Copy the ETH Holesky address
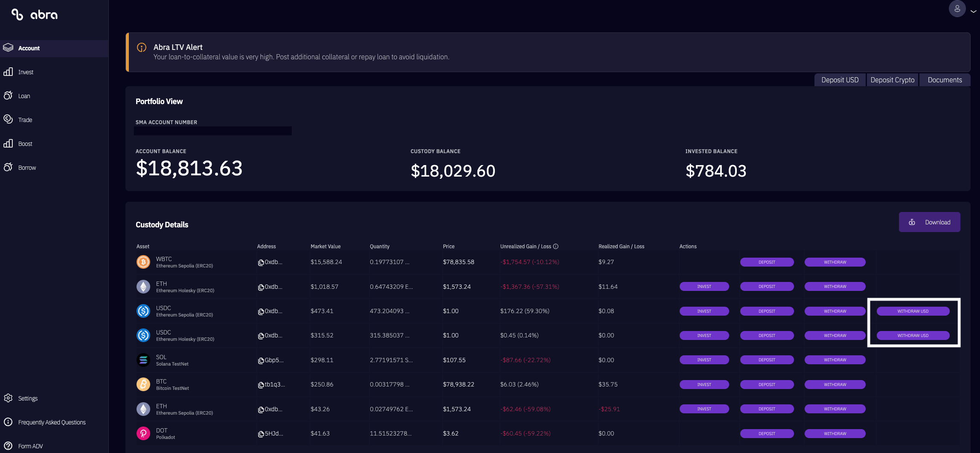Image resolution: width=980 pixels, height=453 pixels. pyautogui.click(x=261, y=287)
